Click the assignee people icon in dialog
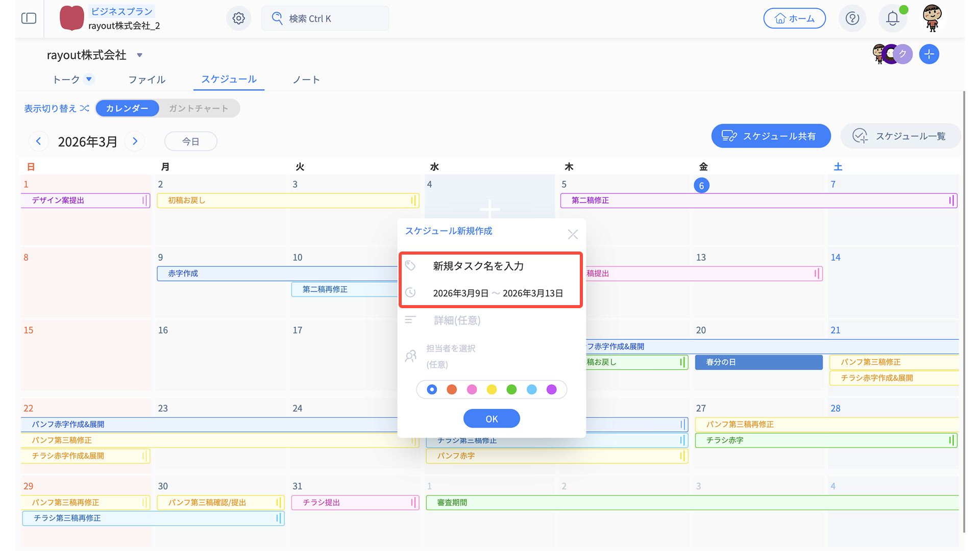 click(410, 356)
